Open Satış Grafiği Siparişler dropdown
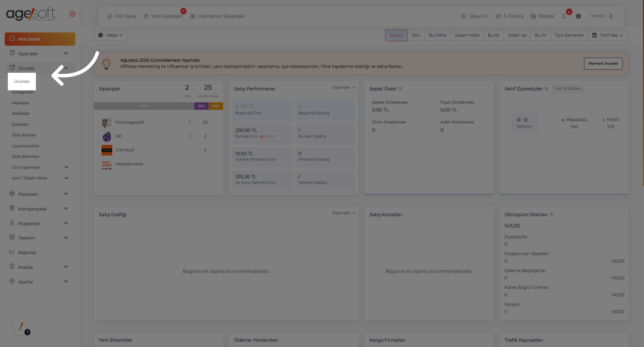 point(343,213)
